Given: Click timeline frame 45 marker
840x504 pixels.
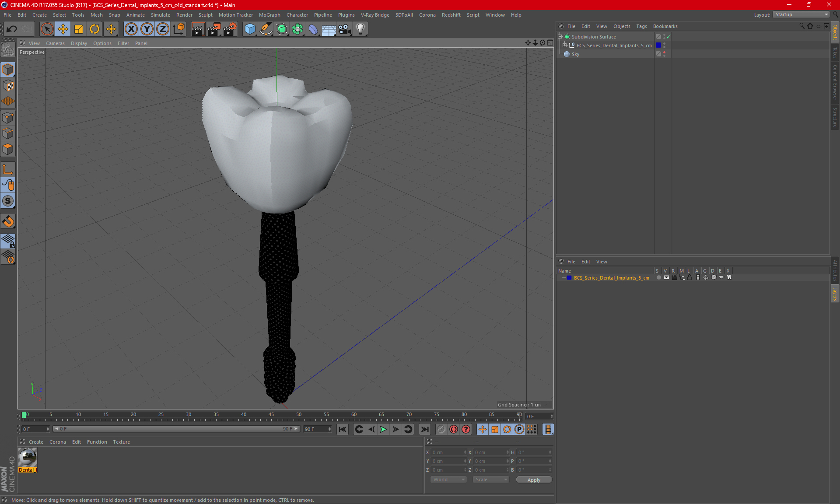Looking at the screenshot, I should 271,416.
